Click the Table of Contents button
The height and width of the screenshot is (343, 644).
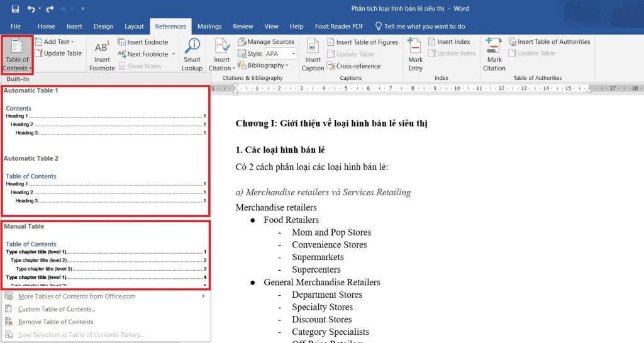click(x=17, y=55)
